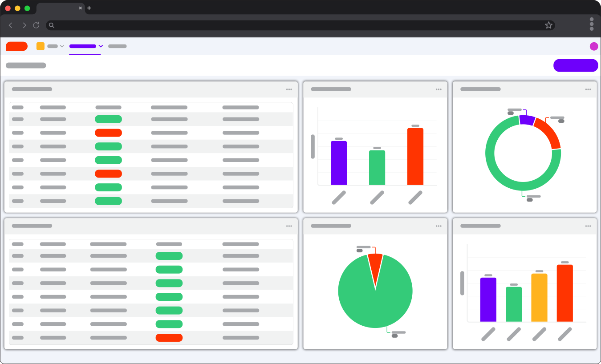Select the yellow color swatch in the navbar

click(x=40, y=46)
